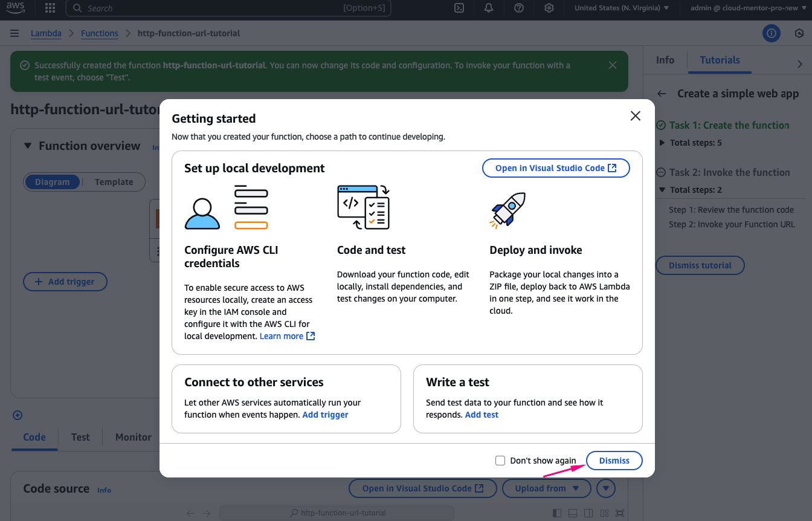Image resolution: width=812 pixels, height=521 pixels.
Task: Launch CloudShell from the top bar
Action: click(459, 8)
